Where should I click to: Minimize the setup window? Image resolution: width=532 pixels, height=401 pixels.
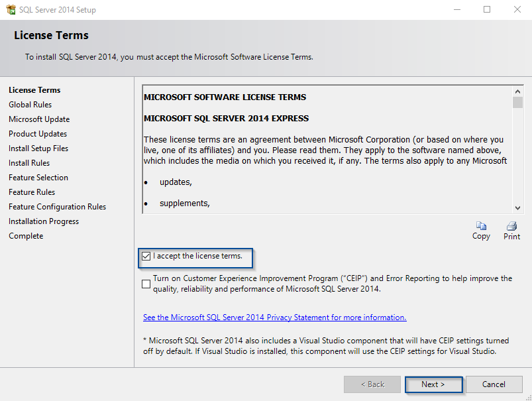[457, 10]
